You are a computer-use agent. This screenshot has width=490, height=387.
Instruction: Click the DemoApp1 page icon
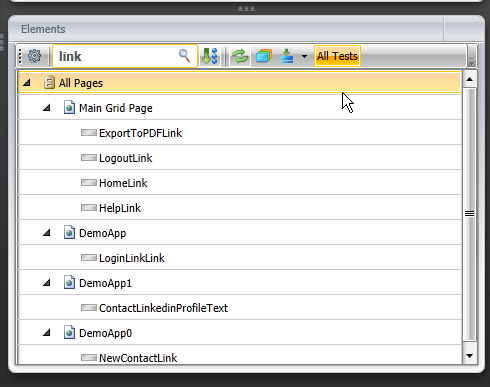pyautogui.click(x=69, y=283)
